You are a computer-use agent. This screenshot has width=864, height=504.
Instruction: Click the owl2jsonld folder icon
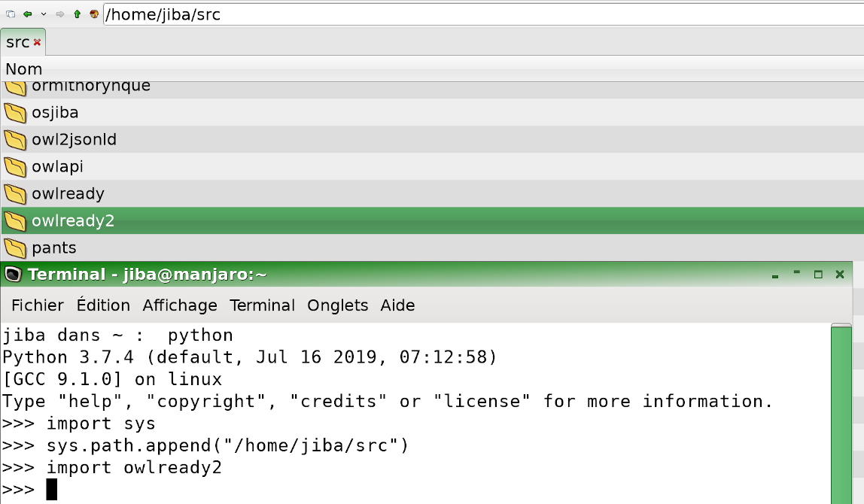pyautogui.click(x=15, y=140)
